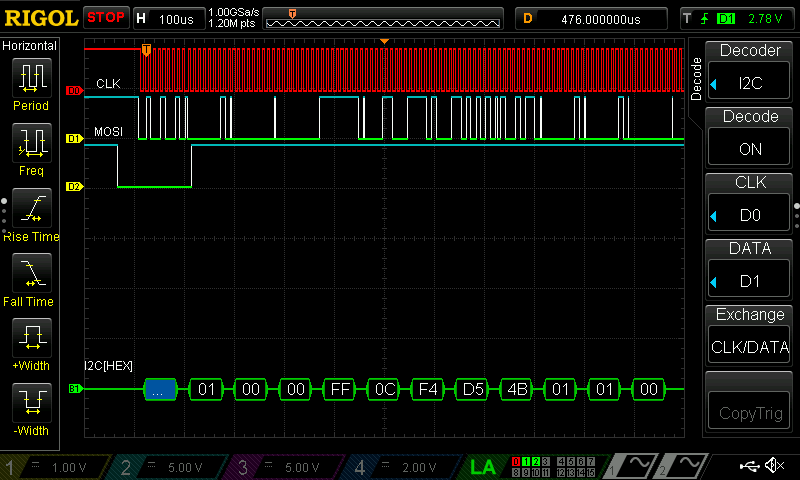Image resolution: width=800 pixels, height=480 pixels.
Task: Click the LA logic analyzer indicator
Action: coord(482,467)
